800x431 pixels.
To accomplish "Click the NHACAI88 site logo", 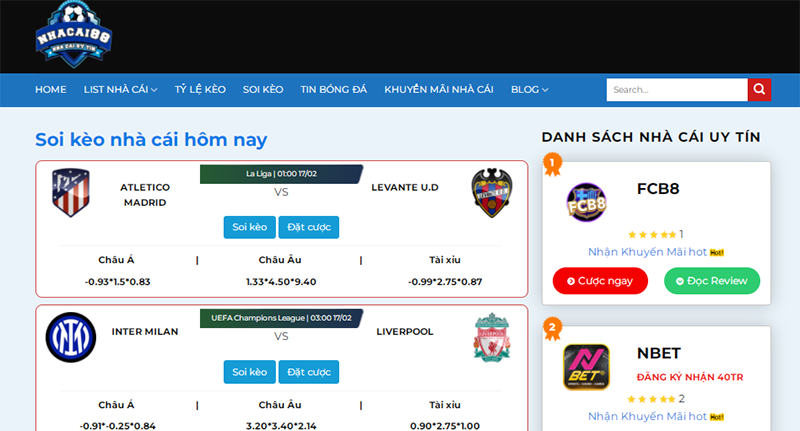I will (x=74, y=35).
